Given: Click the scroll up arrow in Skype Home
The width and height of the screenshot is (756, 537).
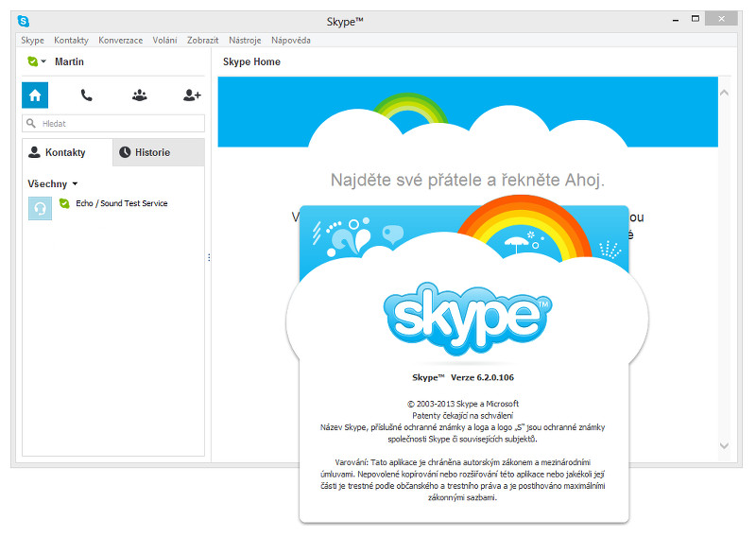Looking at the screenshot, I should pos(724,93).
